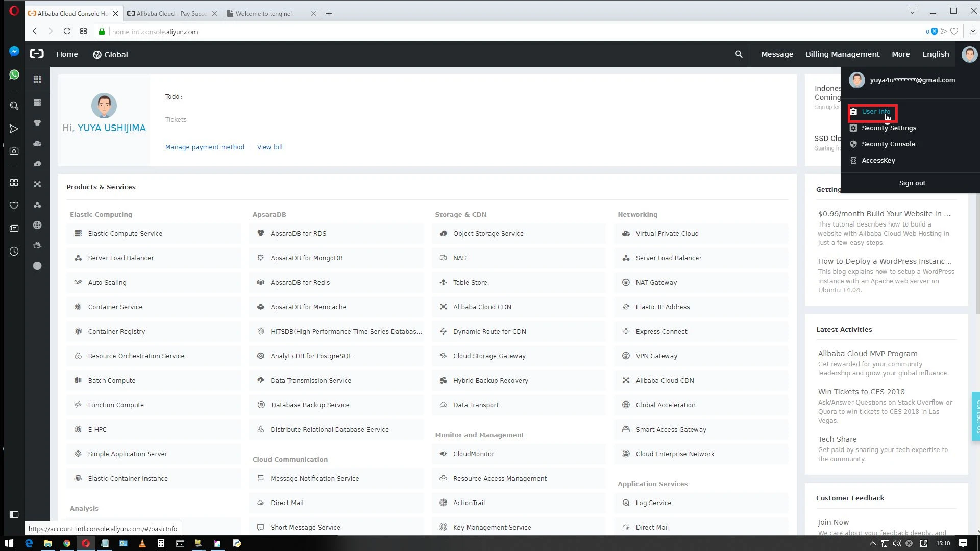Open CloudMonitor service
This screenshot has width=980, height=551.
pos(519,454)
